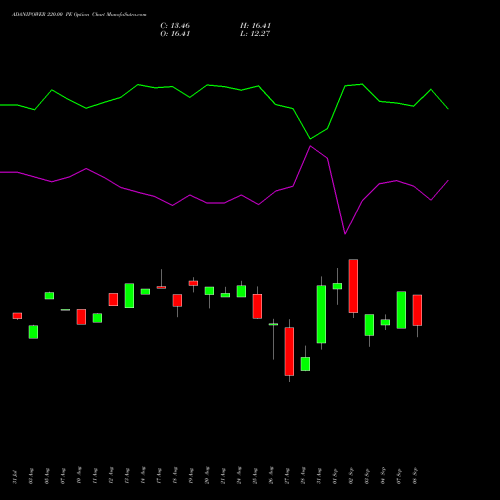Click the 31 Jul date label
Screen dimensions: 500x500
click(x=15, y=477)
